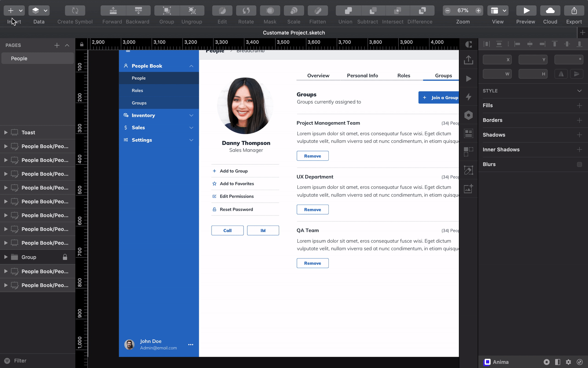The image size is (588, 368).
Task: Collapse the Pages list
Action: tap(67, 45)
